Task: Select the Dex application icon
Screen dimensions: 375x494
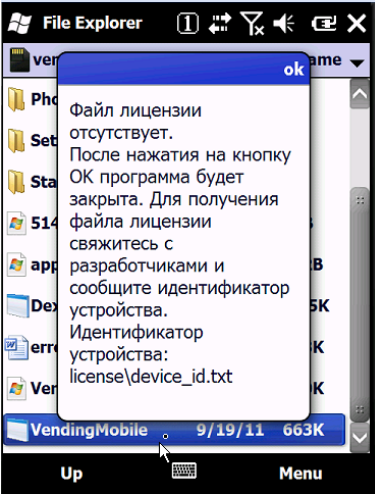Action: (18, 306)
